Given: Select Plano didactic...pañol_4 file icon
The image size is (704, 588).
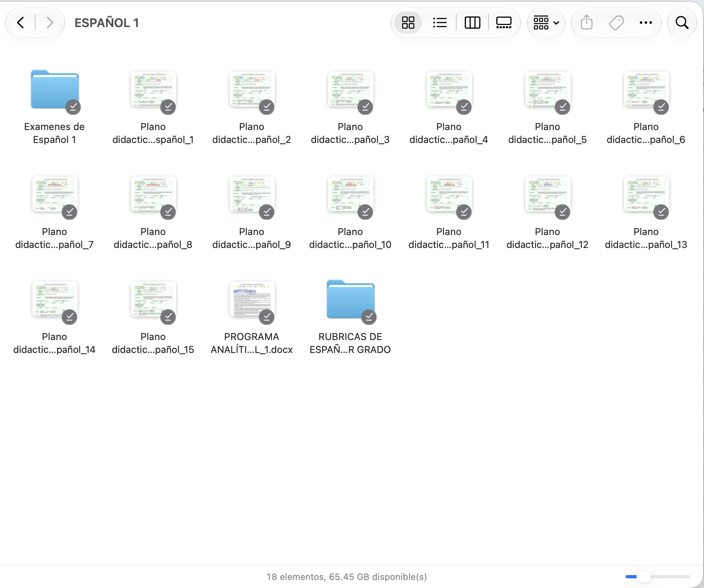Looking at the screenshot, I should pos(449,89).
